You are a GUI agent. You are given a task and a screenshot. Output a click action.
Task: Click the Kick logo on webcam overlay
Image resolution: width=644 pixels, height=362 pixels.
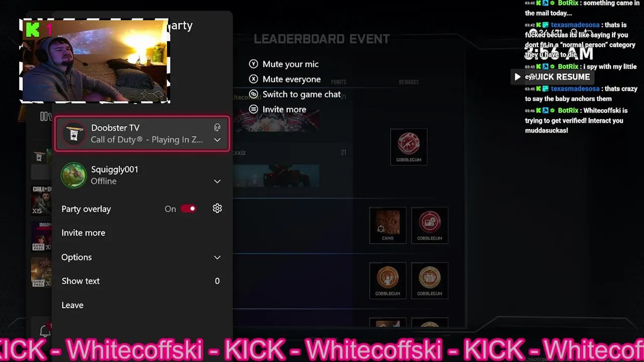coord(33,30)
